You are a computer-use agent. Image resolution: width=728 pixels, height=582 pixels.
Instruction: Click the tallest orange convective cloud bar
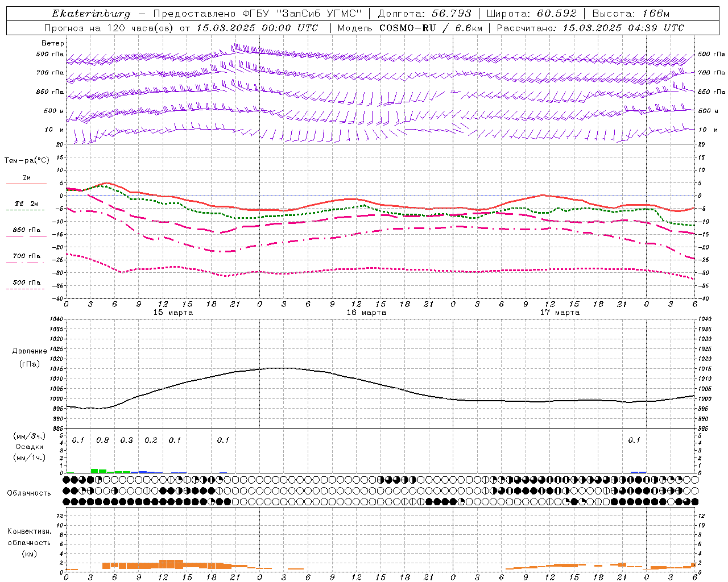point(171,564)
